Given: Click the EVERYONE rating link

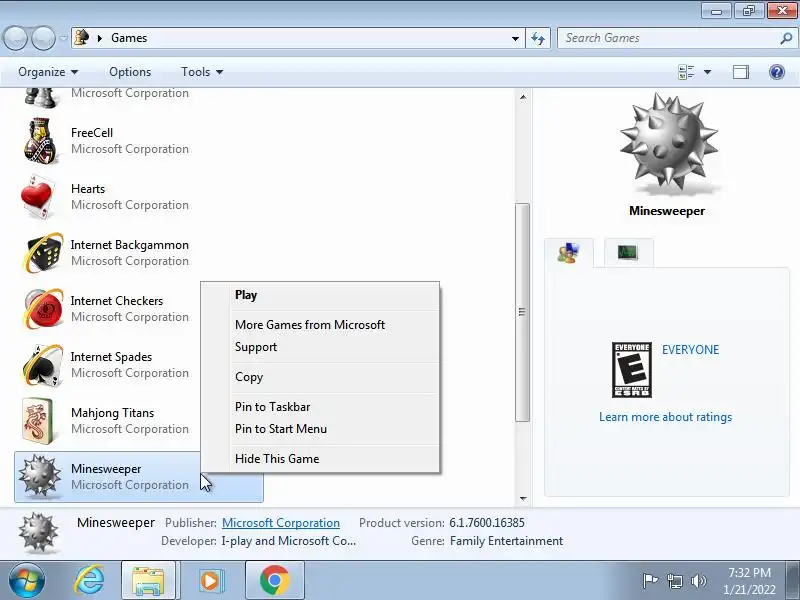Looking at the screenshot, I should 690,349.
